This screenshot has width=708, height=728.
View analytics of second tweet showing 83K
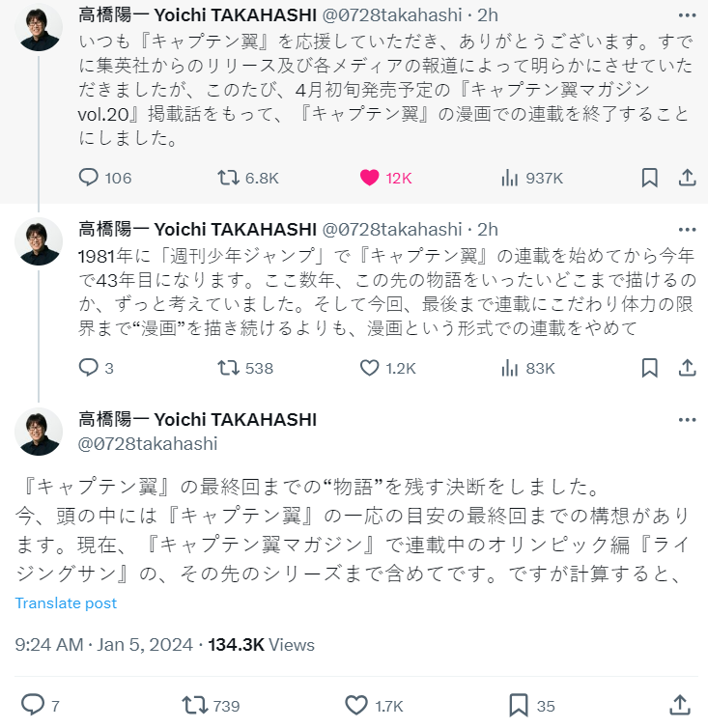[x=509, y=368]
